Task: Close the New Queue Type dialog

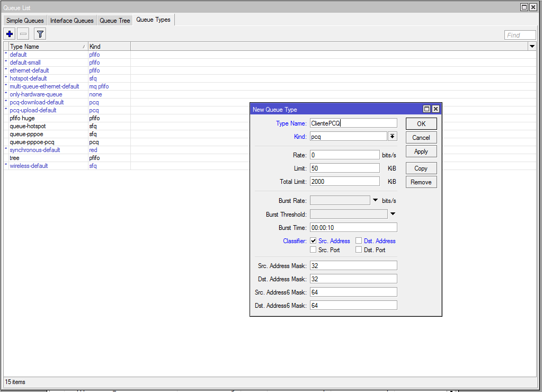Action: (x=436, y=109)
